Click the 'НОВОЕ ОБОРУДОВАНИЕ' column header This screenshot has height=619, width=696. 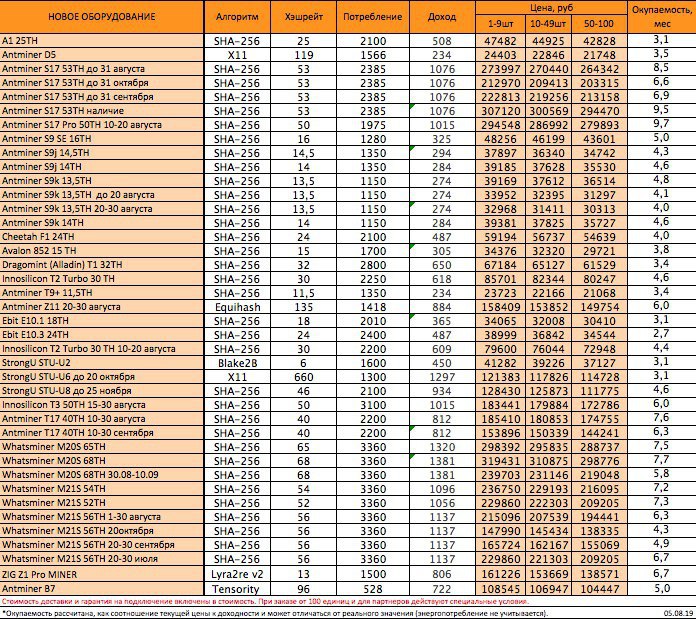point(102,17)
